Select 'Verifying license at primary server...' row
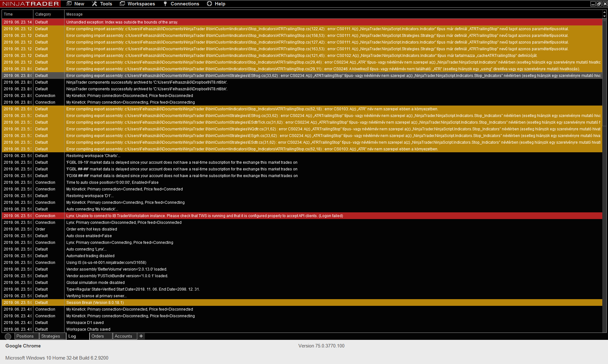Screen dimensions: 608x364 click(302, 296)
